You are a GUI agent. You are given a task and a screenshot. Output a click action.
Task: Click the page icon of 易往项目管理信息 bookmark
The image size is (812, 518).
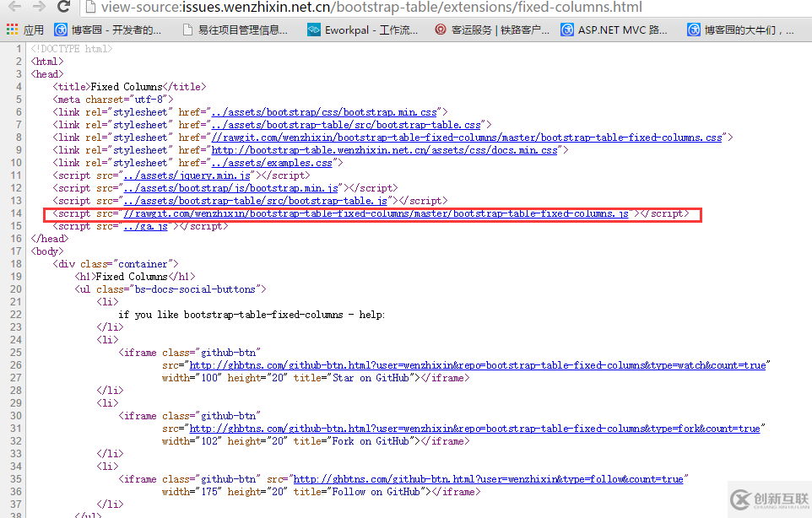pos(188,30)
